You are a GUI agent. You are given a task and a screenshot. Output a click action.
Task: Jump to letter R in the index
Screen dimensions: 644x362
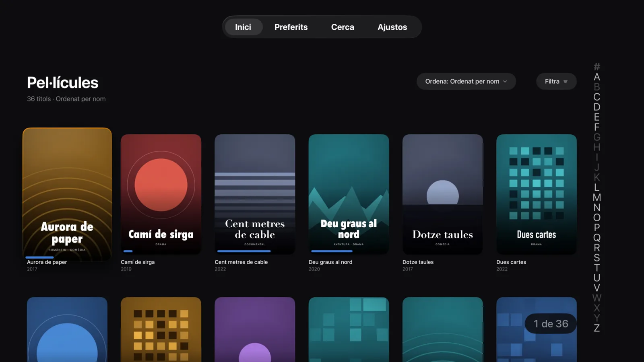pos(597,248)
